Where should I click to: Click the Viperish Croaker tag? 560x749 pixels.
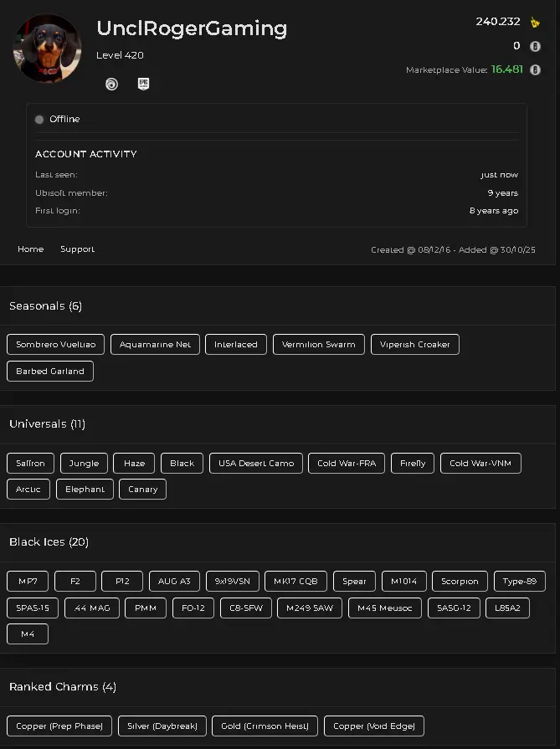[414, 345]
